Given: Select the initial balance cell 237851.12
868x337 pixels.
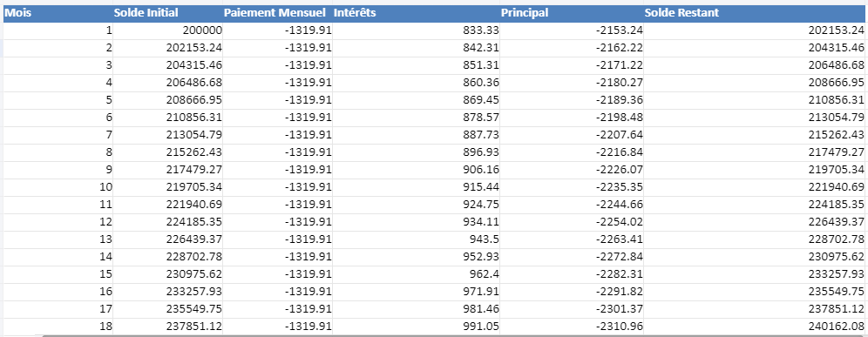Looking at the screenshot, I should point(167,327).
